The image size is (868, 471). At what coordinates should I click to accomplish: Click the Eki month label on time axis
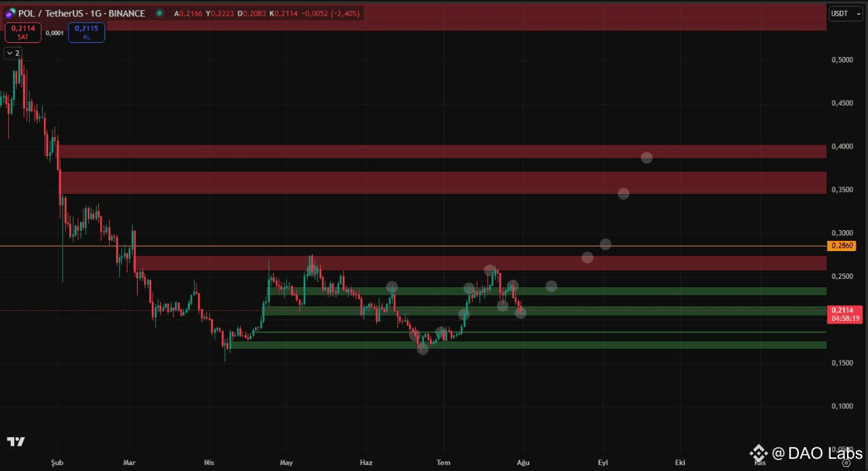(x=680, y=463)
